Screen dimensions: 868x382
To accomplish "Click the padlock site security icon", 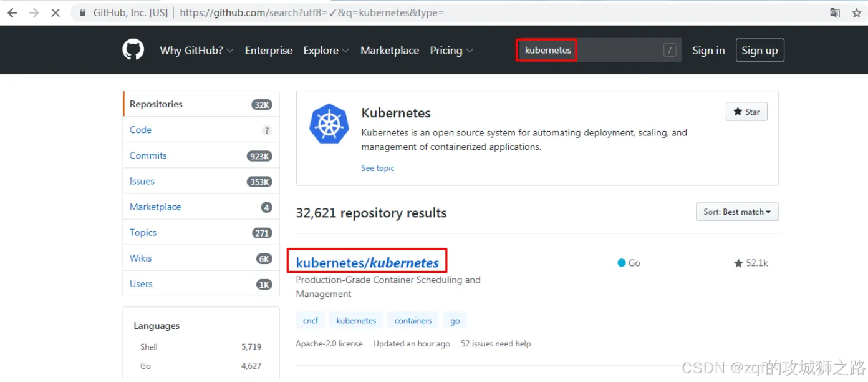I will point(82,12).
